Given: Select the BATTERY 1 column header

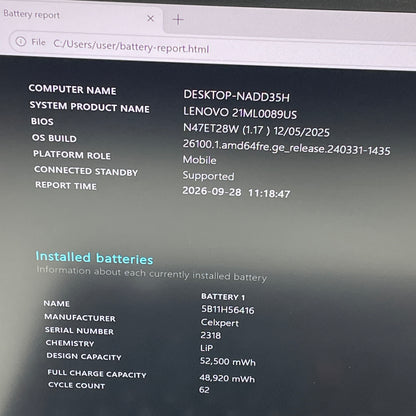Looking at the screenshot, I should pos(223,297).
